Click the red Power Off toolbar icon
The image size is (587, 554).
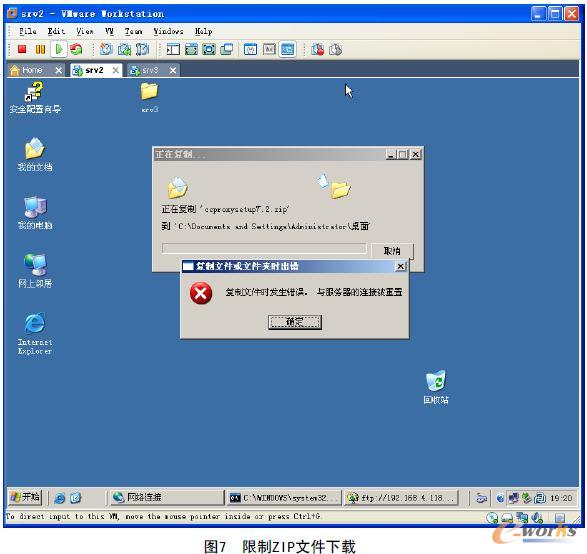pos(22,49)
